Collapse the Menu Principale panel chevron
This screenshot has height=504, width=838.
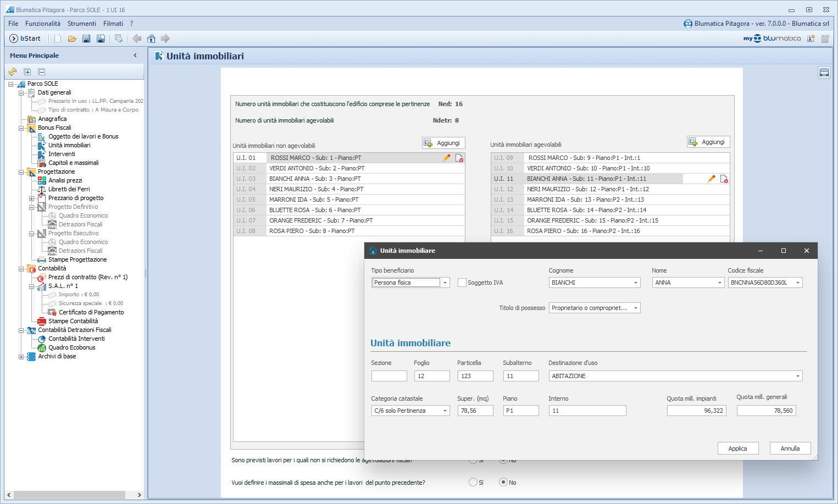(135, 56)
